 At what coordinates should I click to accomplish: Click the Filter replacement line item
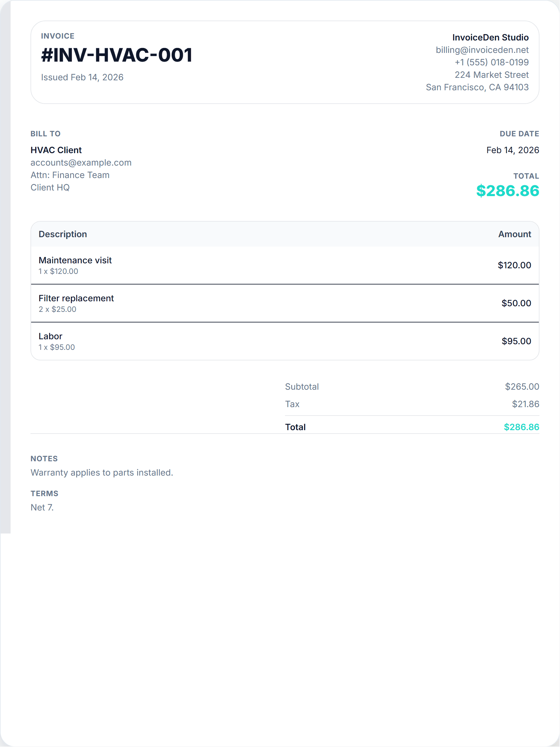click(x=76, y=298)
